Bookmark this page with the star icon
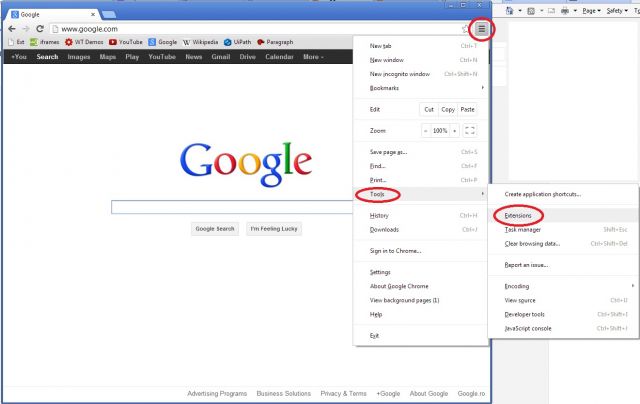The height and width of the screenshot is (404, 640). (x=467, y=29)
